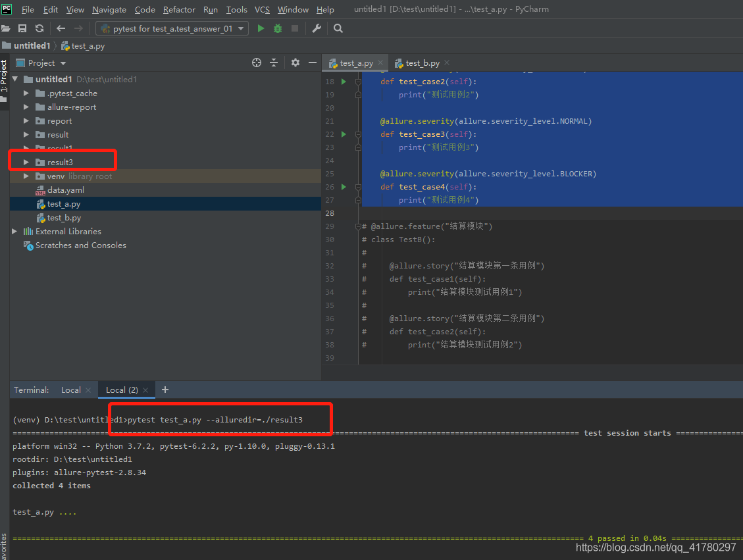Close the Local terminal tab
This screenshot has height=560, width=743.
coord(88,390)
